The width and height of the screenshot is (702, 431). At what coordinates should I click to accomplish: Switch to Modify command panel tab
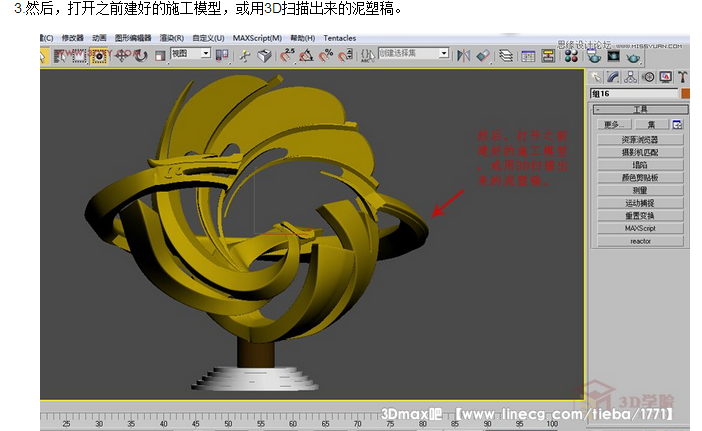[613, 77]
